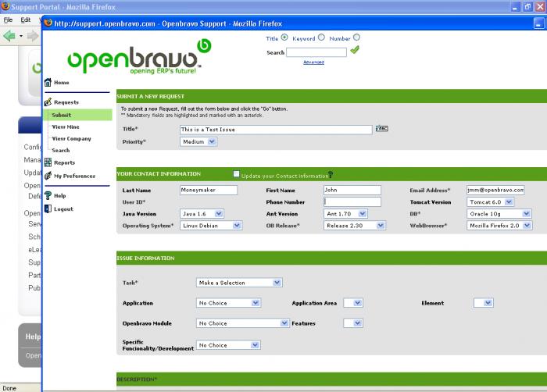Expand the Task Make a Selection dropdown

coord(239,283)
